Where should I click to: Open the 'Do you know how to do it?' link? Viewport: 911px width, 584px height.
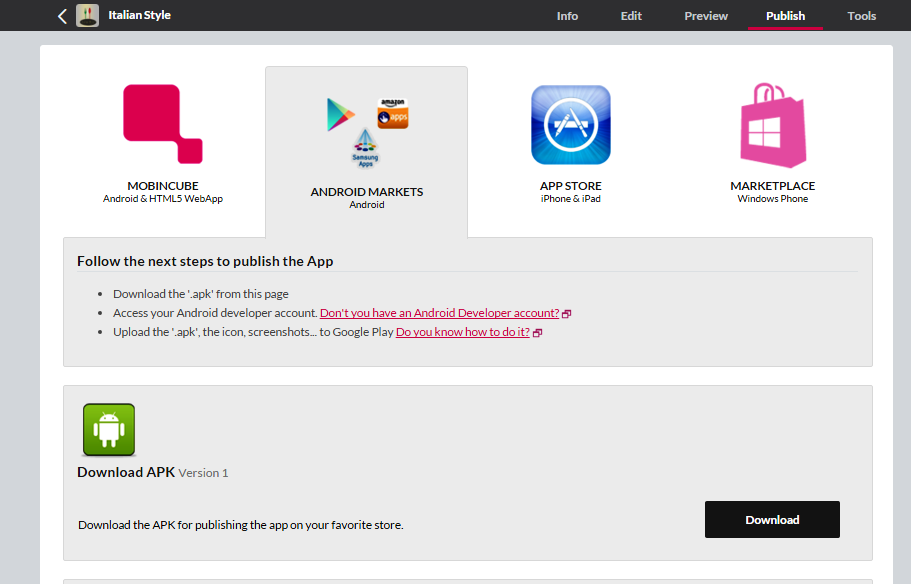(x=462, y=332)
